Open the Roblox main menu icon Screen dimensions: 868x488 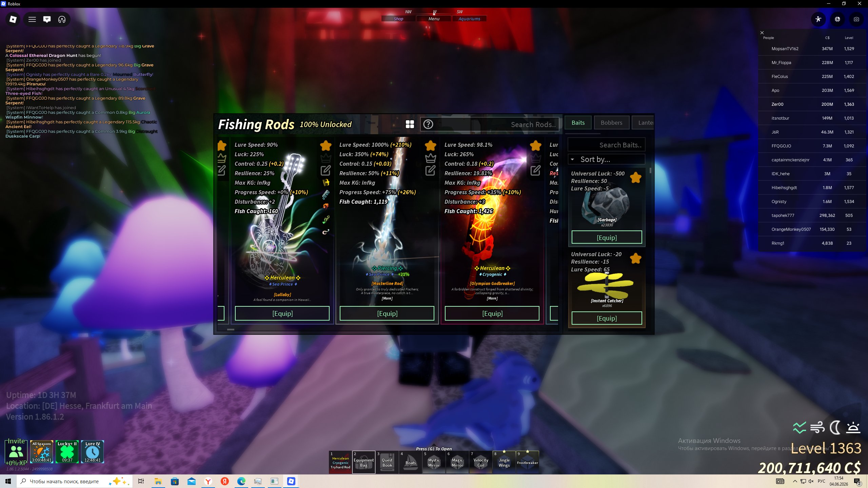pos(13,19)
